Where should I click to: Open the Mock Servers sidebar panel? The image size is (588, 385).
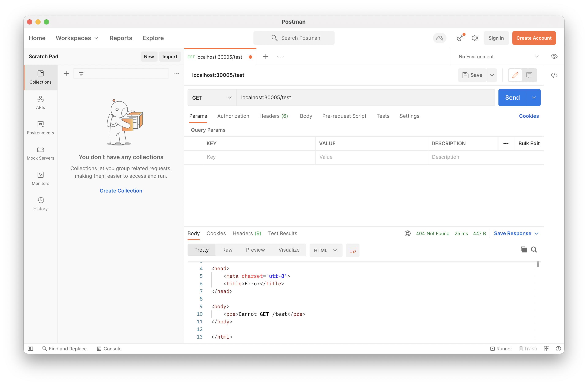[41, 153]
